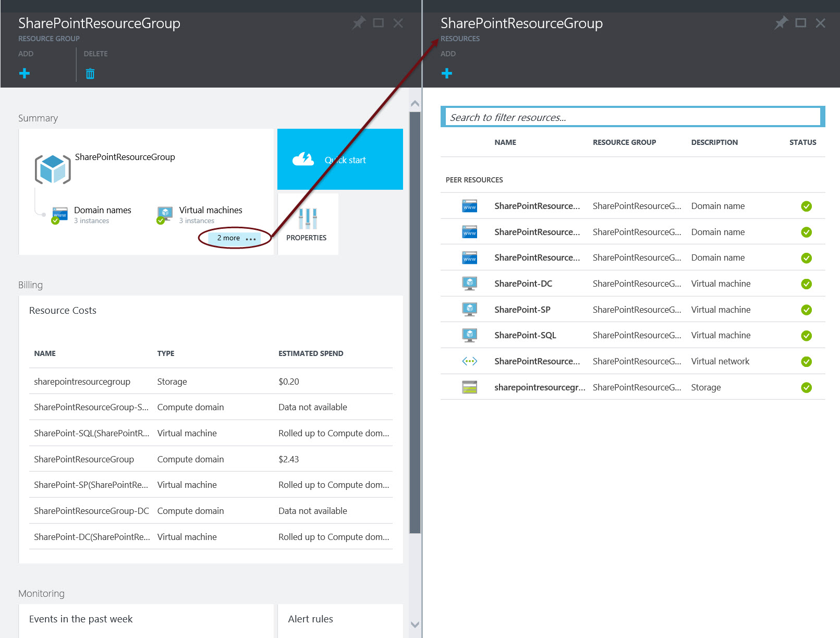Click the Add plus icon in the Resources blade
This screenshot has height=638, width=840.
coord(447,73)
